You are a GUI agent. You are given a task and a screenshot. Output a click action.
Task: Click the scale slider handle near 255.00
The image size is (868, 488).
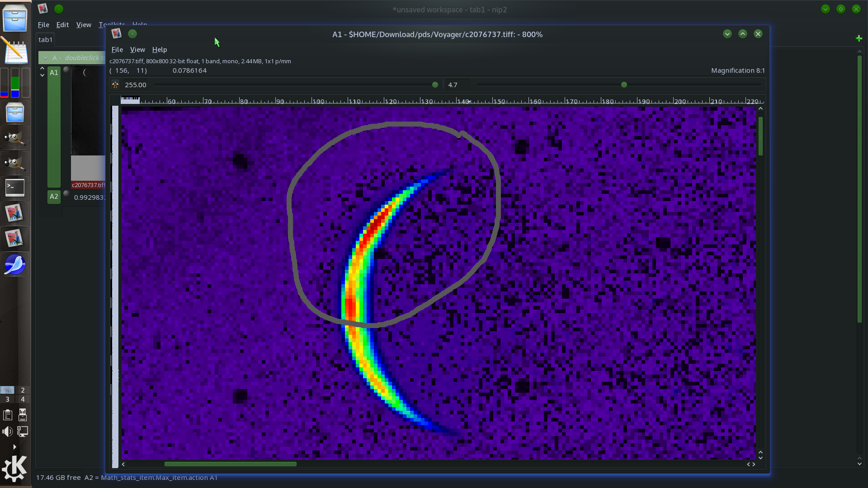(x=435, y=85)
